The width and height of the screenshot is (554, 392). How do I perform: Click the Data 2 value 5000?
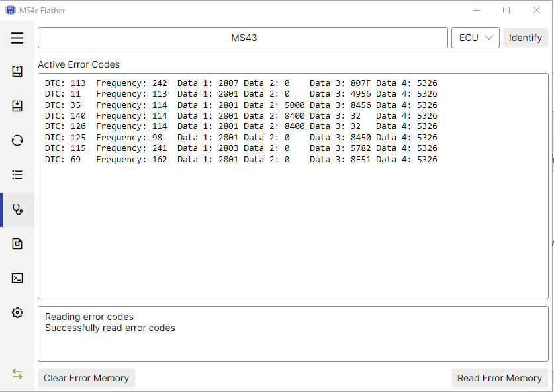click(x=295, y=105)
